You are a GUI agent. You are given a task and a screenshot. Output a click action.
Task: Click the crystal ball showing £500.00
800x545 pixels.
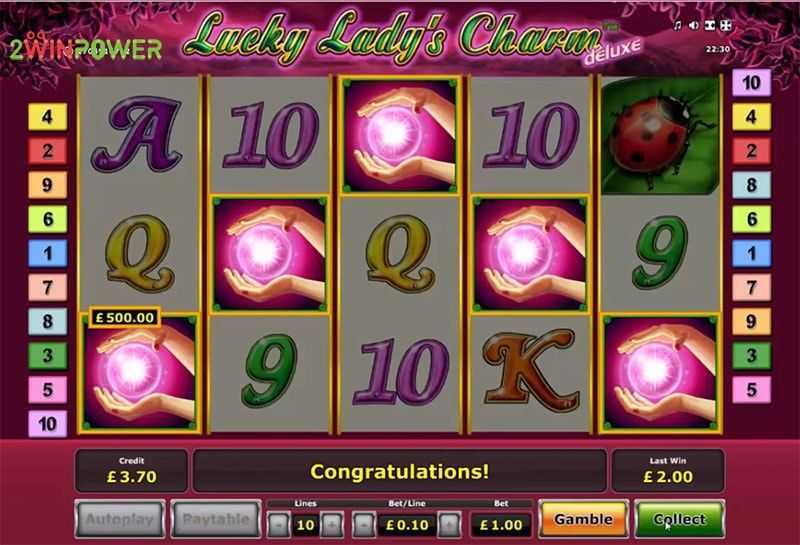[139, 373]
